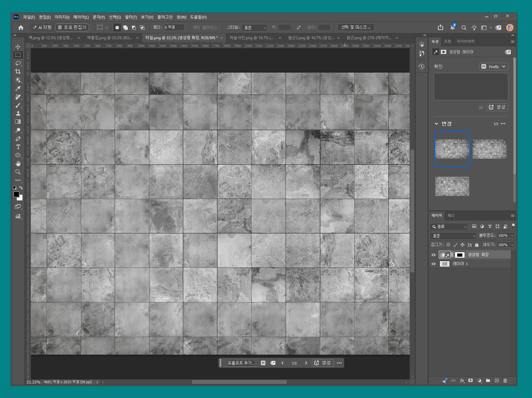Toggle lock transparent pixels icon
Screen dimensions: 532x398
click(x=448, y=245)
